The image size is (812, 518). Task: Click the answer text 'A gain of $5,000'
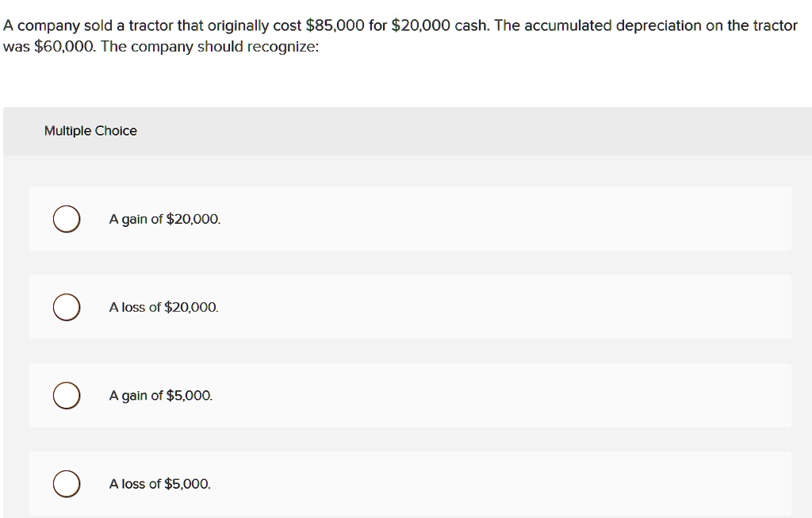(159, 395)
